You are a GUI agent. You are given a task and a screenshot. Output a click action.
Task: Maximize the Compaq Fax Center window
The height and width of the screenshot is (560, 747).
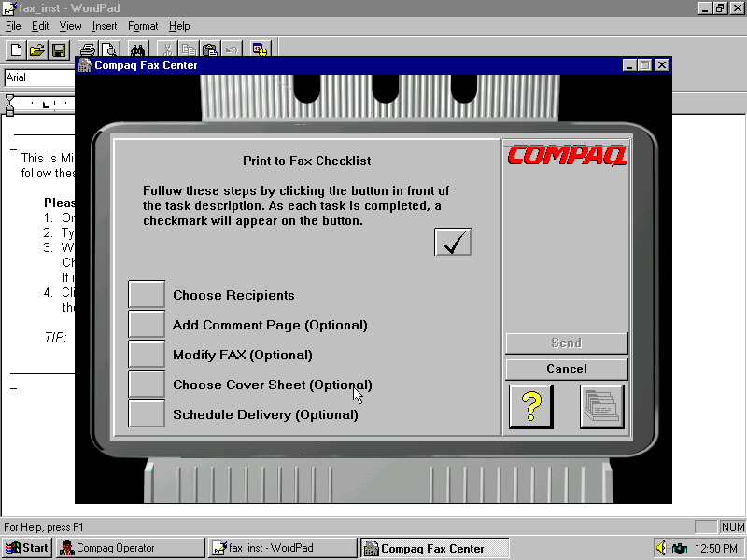[x=645, y=65]
